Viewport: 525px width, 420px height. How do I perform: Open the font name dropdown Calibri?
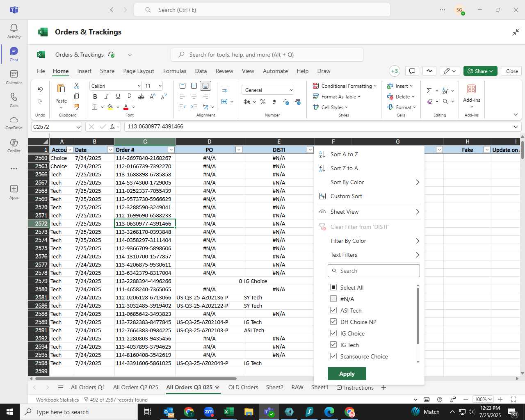(x=139, y=86)
